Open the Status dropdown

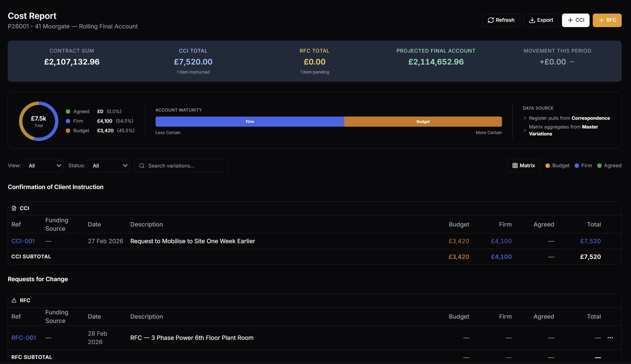(x=109, y=165)
